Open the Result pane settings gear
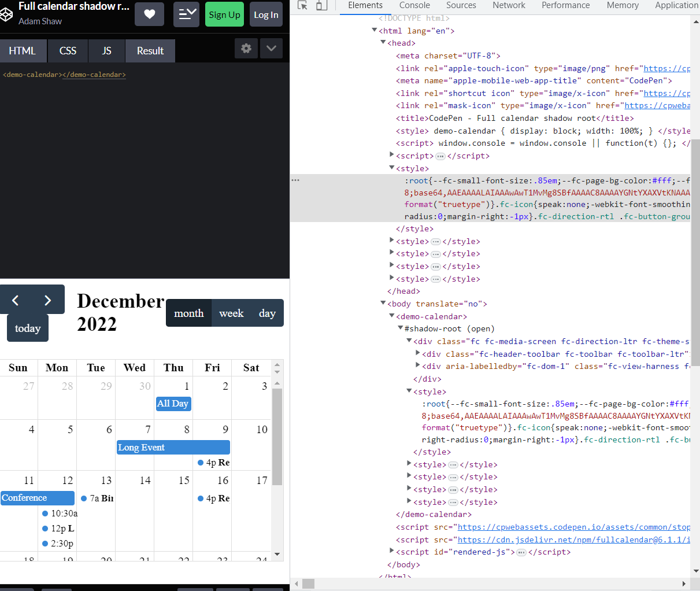The width and height of the screenshot is (700, 591). pos(246,49)
